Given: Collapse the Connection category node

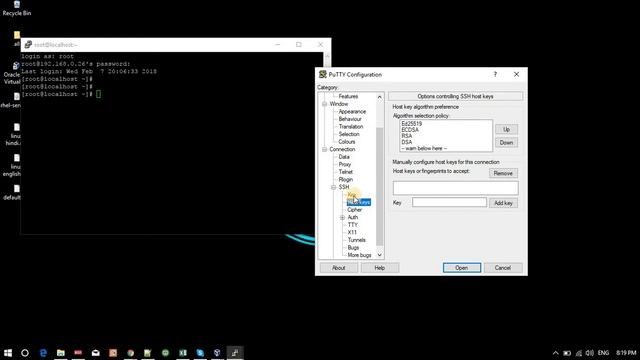Looking at the screenshot, I should click(x=324, y=149).
